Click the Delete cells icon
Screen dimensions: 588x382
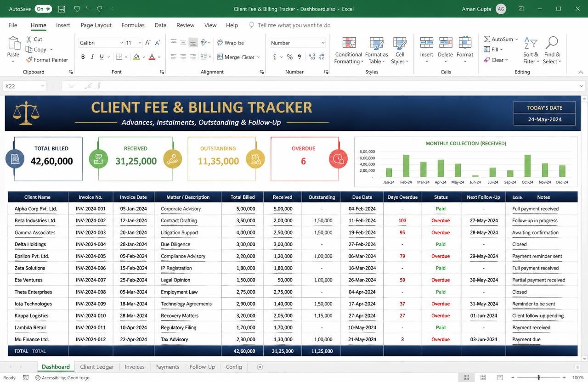[x=446, y=43]
